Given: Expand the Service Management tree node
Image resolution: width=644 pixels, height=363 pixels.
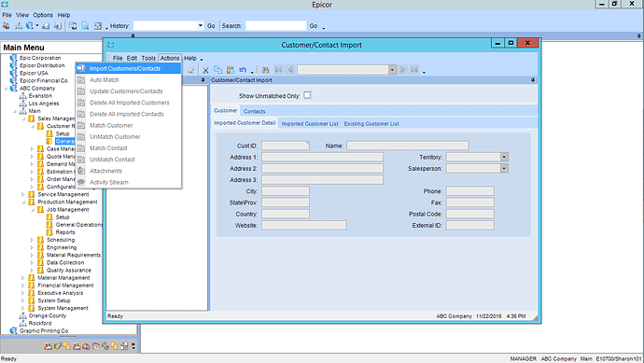Looking at the screenshot, I should (23, 194).
